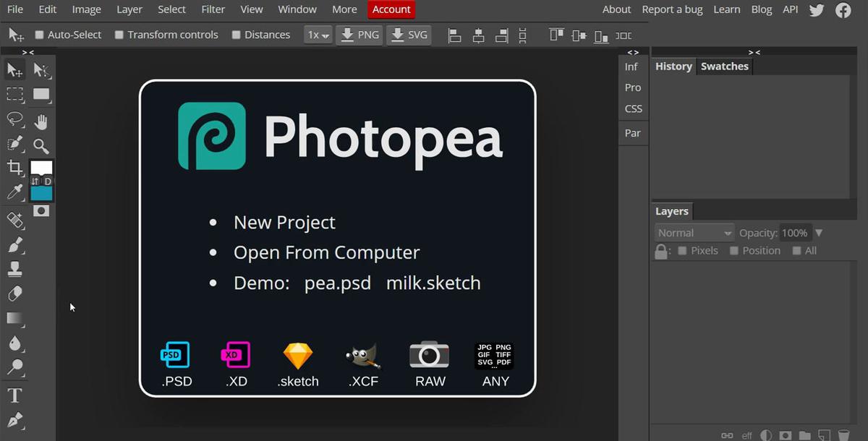Select the Crop tool
The image size is (868, 441).
tap(14, 168)
